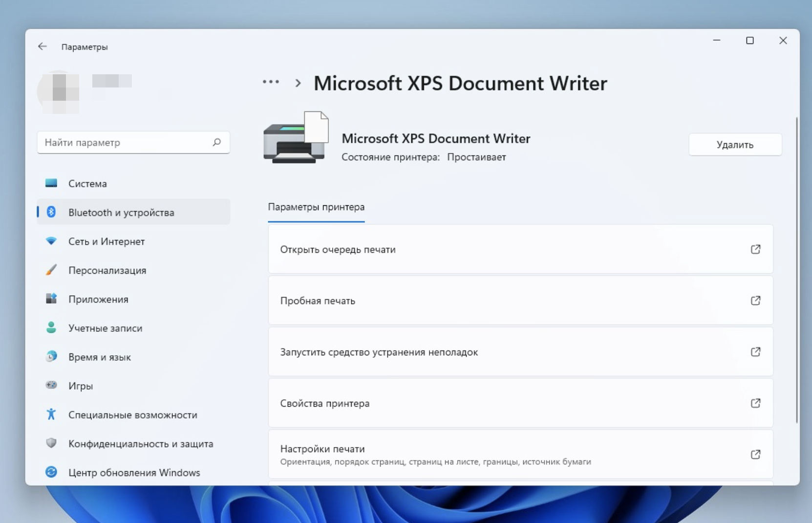The width and height of the screenshot is (812, 523).
Task: Open Сеть и Интернет section
Action: (x=133, y=241)
